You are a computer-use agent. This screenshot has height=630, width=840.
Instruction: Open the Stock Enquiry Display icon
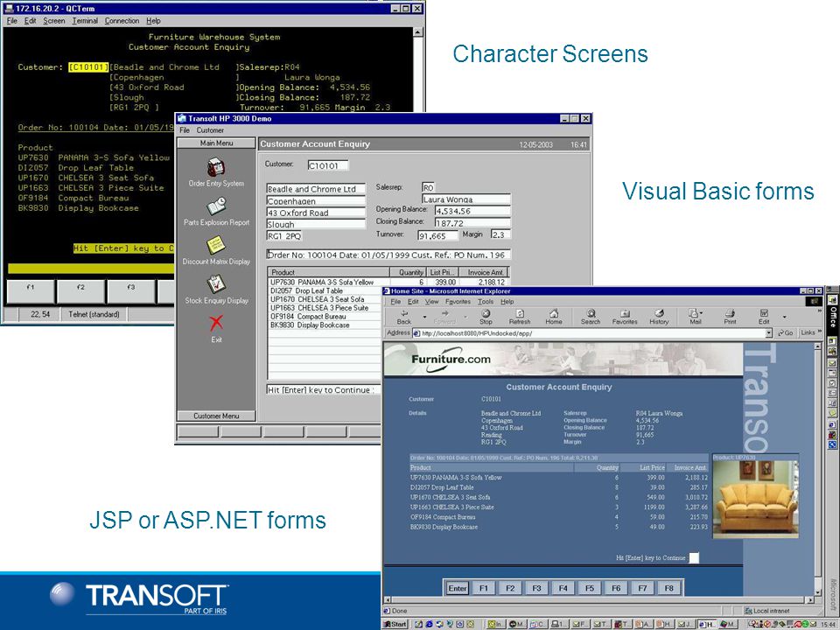(216, 284)
